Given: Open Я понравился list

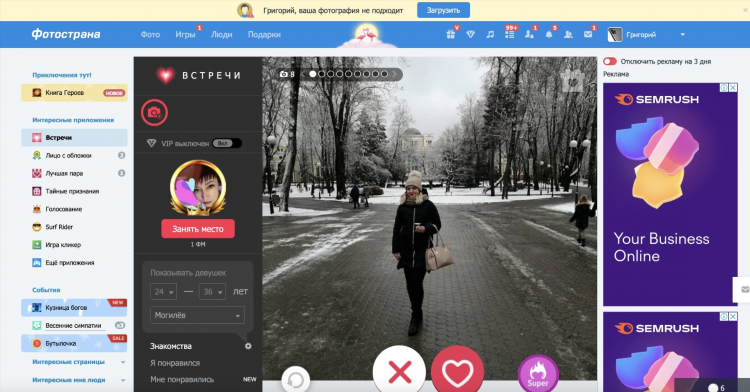Looking at the screenshot, I should point(175,363).
